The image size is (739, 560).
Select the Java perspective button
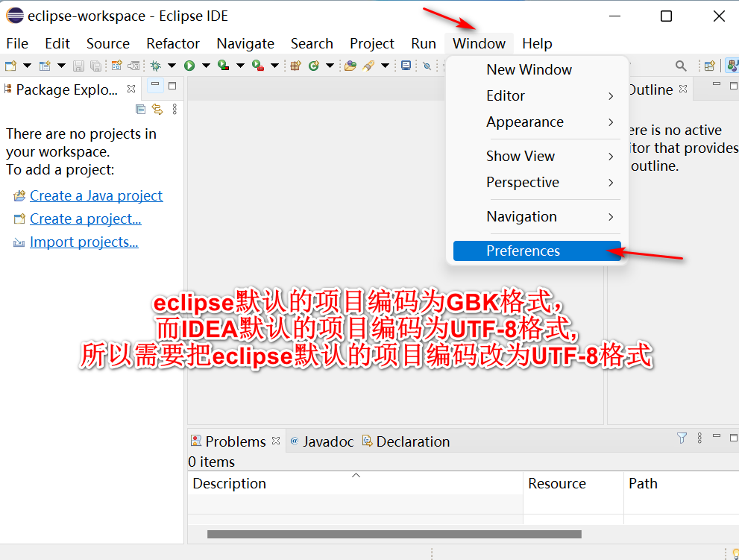coord(732,66)
